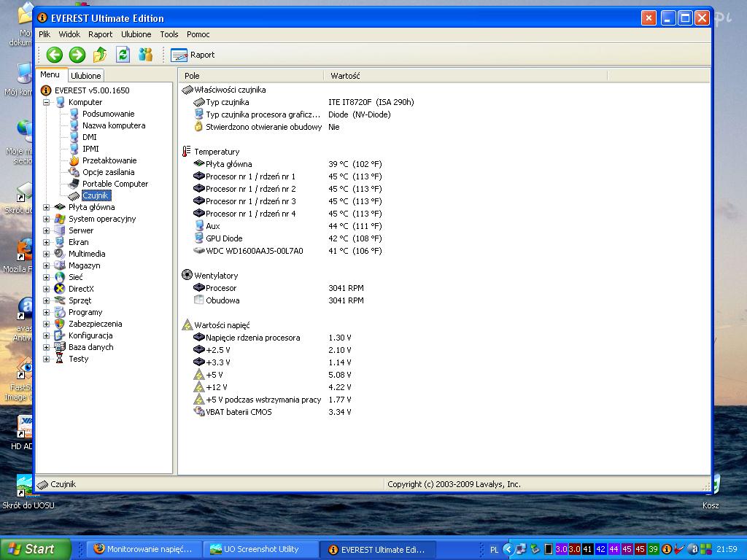747x560 pixels.
Task: Click the users icon in toolbar
Action: (x=146, y=55)
